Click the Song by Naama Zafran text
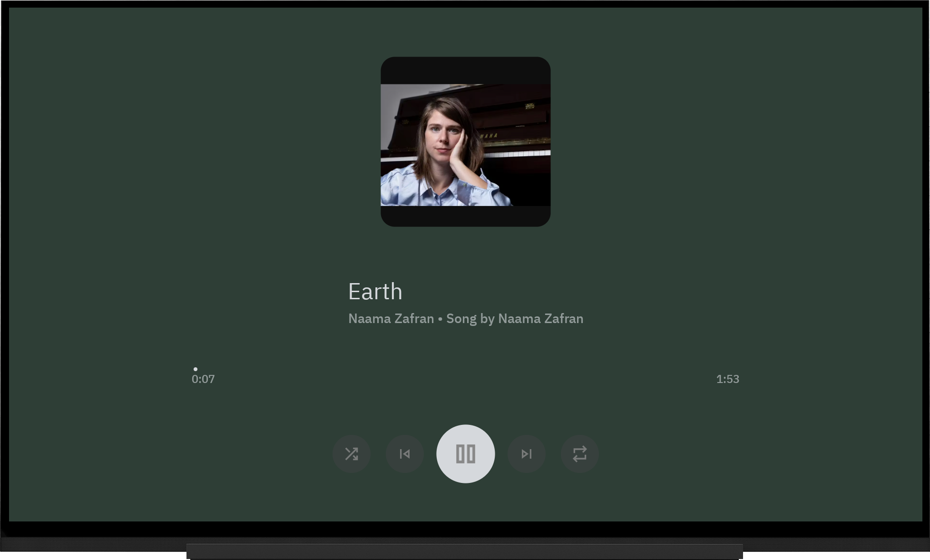Viewport: 930px width, 560px height. (x=515, y=319)
